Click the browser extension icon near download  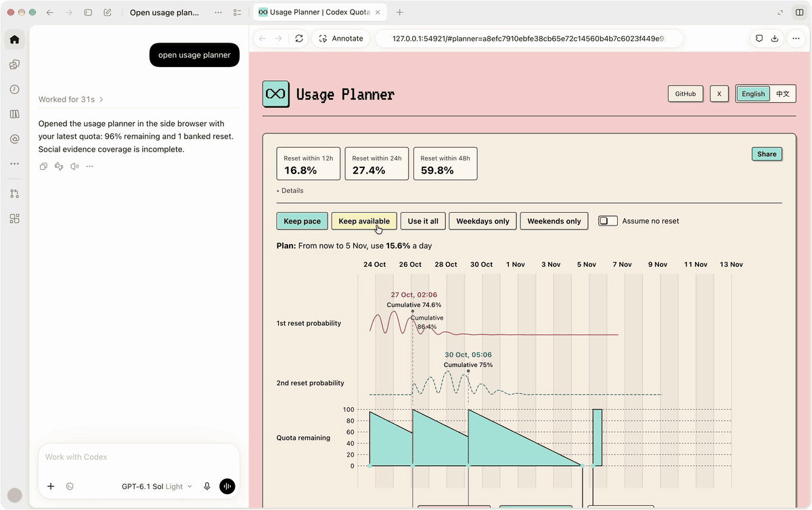759,39
